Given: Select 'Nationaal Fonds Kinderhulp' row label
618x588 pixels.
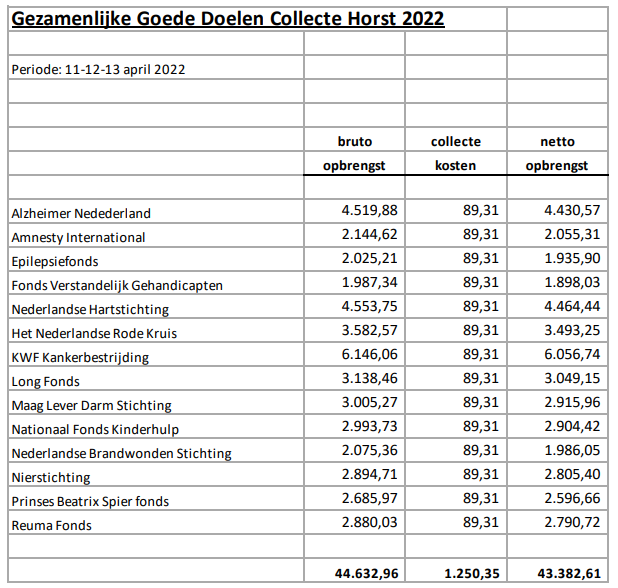Looking at the screenshot, I should 95,430.
